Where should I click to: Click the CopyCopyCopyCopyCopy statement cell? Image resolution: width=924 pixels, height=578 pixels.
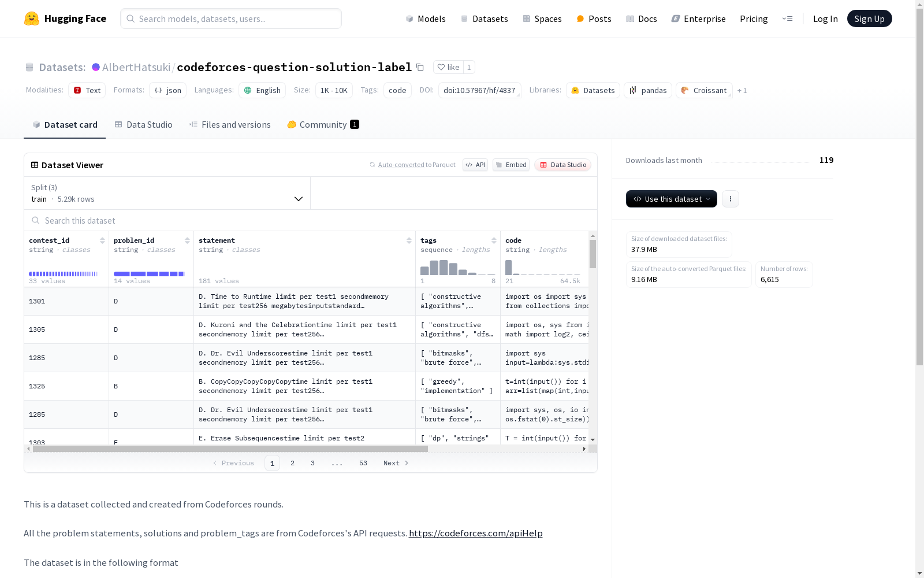pyautogui.click(x=304, y=386)
